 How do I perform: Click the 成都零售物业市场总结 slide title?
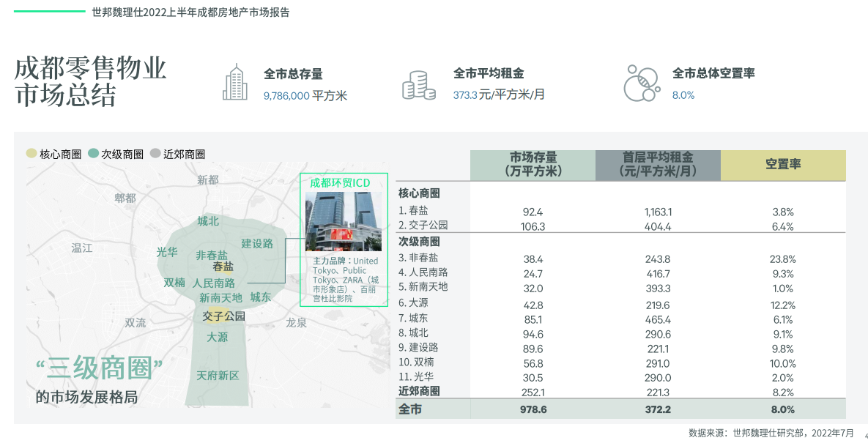click(91, 81)
